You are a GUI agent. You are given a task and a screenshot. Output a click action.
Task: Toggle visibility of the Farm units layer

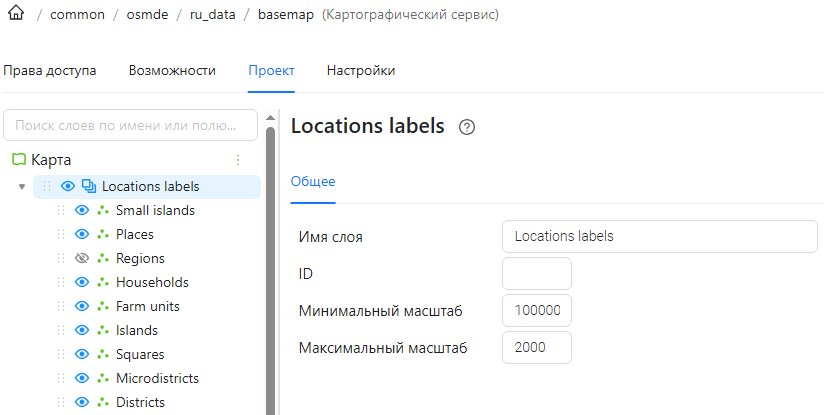coord(81,306)
